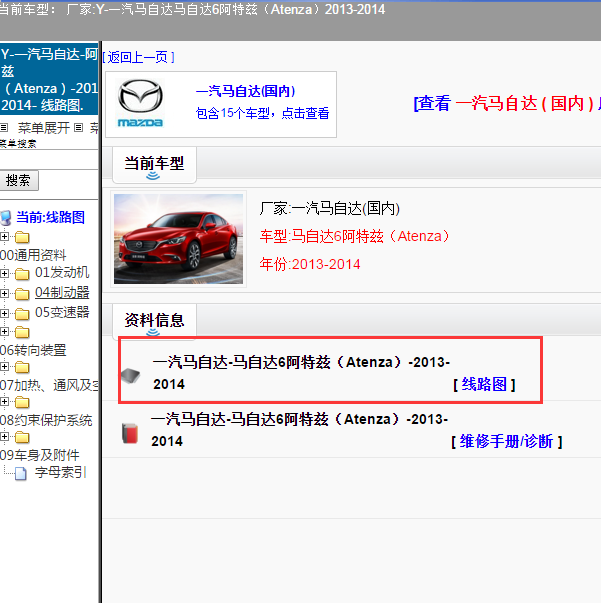Click the 当前:线路图 tree root
This screenshot has height=603, width=601.
(50, 217)
